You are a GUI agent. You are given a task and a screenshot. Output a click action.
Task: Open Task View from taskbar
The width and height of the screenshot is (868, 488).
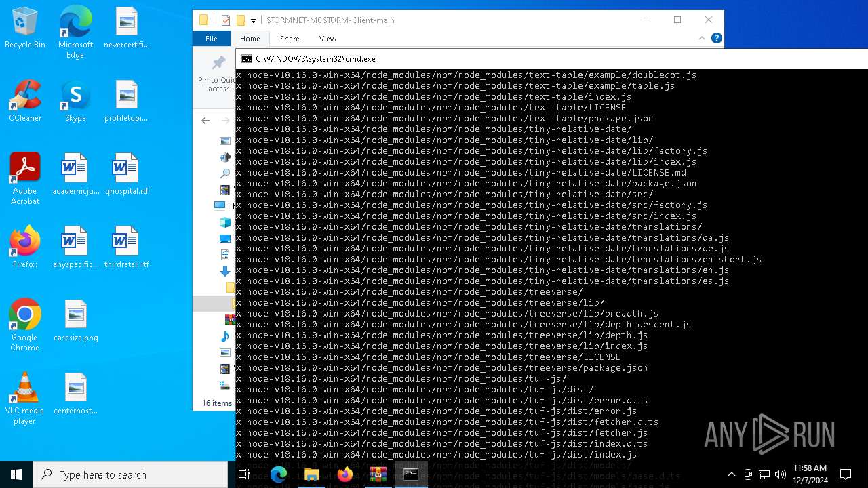tap(244, 474)
